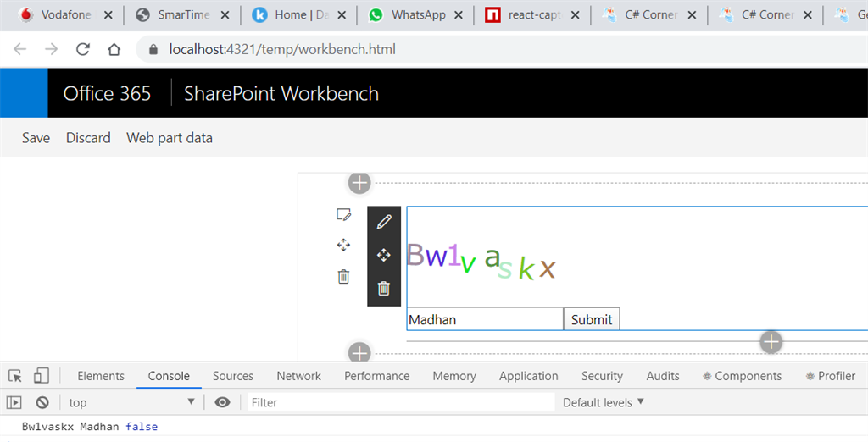Edit web part with the dark toolbar pencil
Image resolution: width=868 pixels, height=442 pixels.
[384, 222]
